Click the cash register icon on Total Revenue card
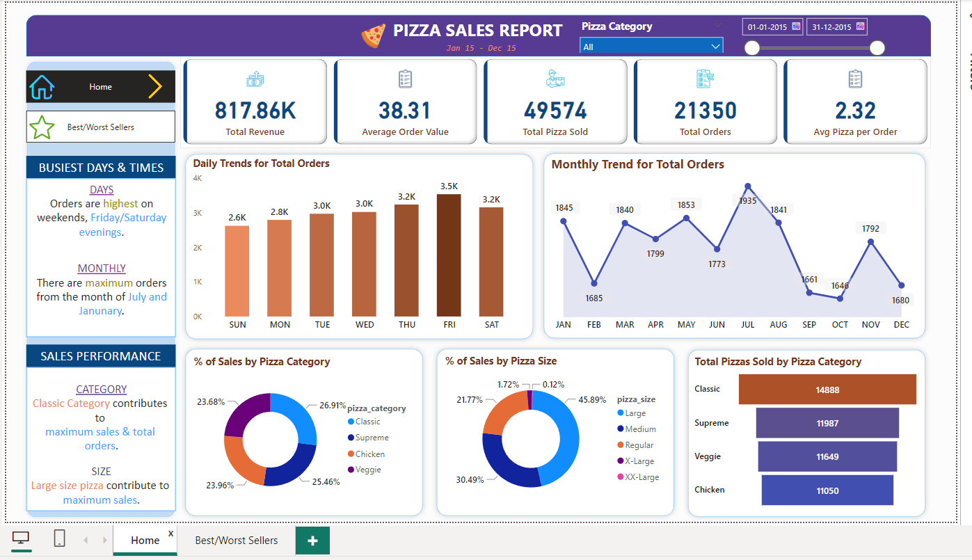 (255, 79)
